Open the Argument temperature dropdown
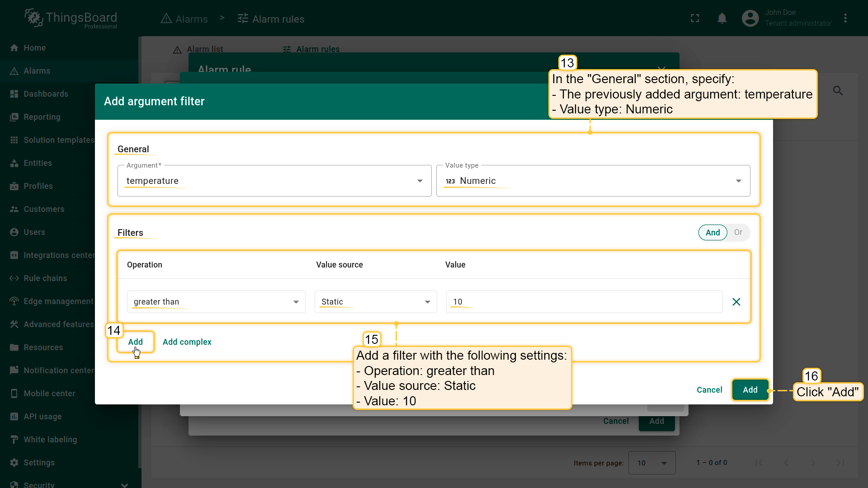 [x=274, y=181]
